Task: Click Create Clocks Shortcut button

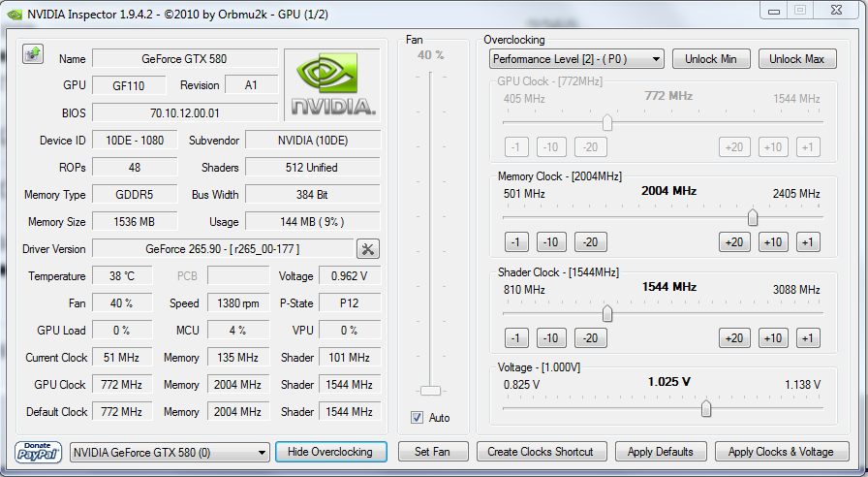Action: click(x=541, y=452)
